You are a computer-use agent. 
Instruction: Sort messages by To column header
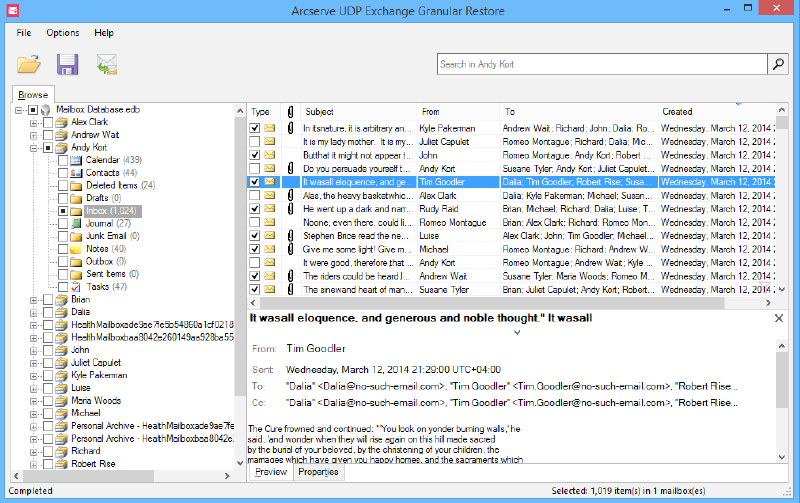click(579, 112)
